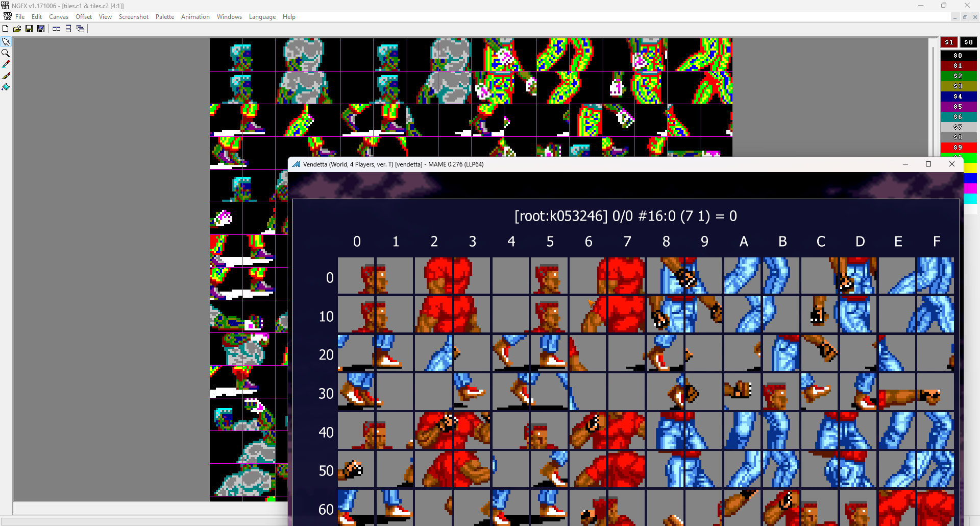980x526 pixels.
Task: Click the New file toolbar icon
Action: [6, 29]
